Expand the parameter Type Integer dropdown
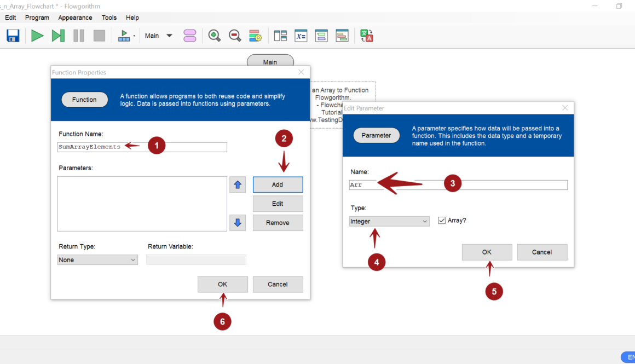The width and height of the screenshot is (635, 364). point(389,222)
